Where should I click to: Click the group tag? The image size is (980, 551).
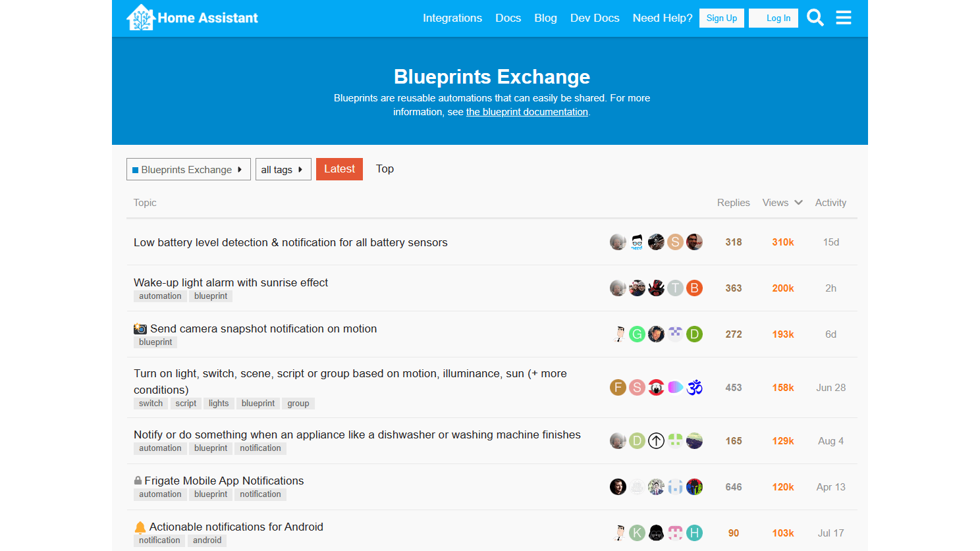[x=298, y=404]
